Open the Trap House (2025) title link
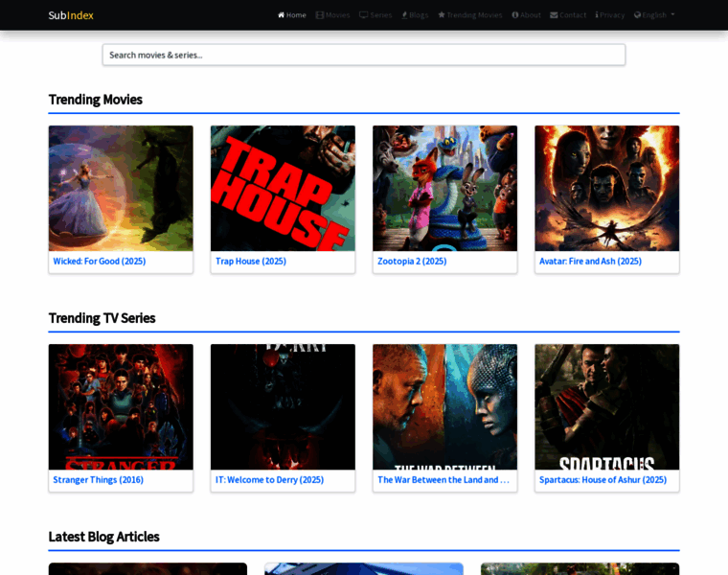728x575 pixels. [x=251, y=261]
